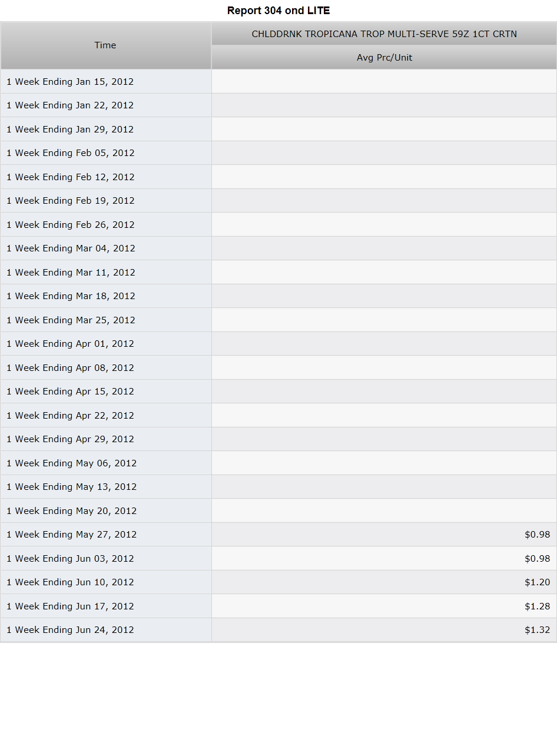557x756 pixels.
Task: Select row 1 Week Ending Mar 11, 2012
Action: click(278, 273)
